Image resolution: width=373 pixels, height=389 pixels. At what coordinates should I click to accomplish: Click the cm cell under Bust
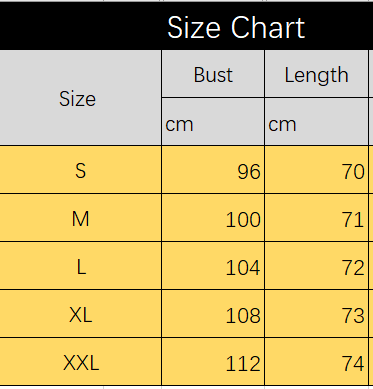point(213,122)
